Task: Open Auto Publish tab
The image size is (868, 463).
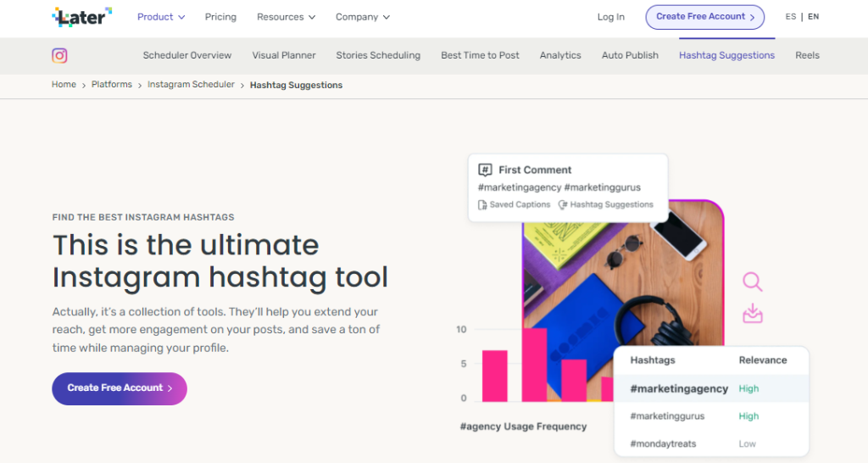Action: click(630, 55)
